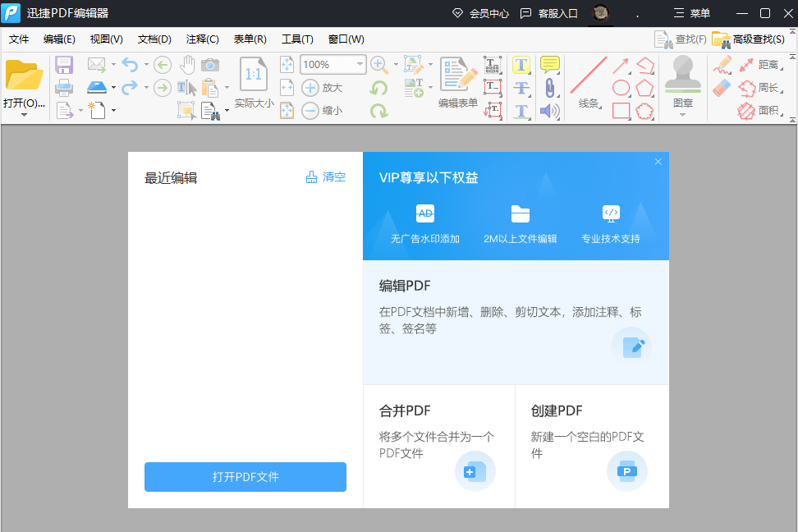Screen dimensions: 798x532
Task: Select the red arrow drawing tool
Action: pos(621,65)
